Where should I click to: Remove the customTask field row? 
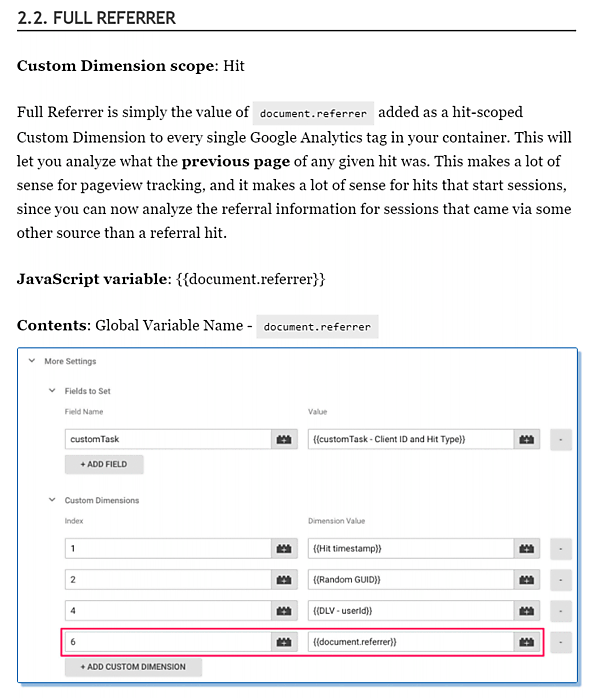[x=561, y=439]
